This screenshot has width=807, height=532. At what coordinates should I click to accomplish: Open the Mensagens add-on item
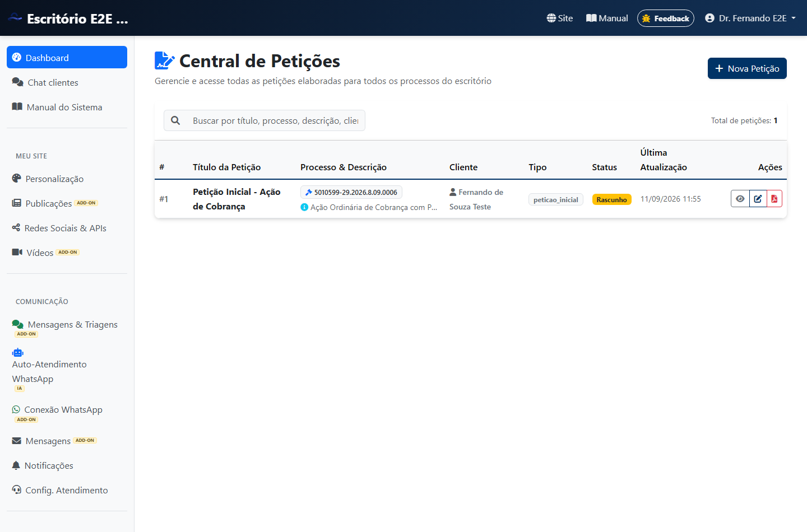tap(67, 441)
